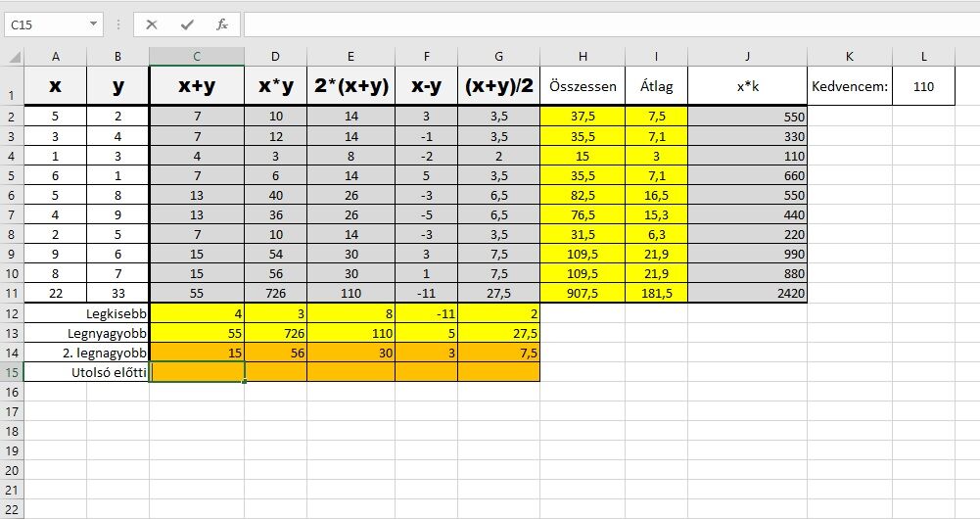Click empty orange cell D15
980x519 pixels.
pyautogui.click(x=276, y=372)
